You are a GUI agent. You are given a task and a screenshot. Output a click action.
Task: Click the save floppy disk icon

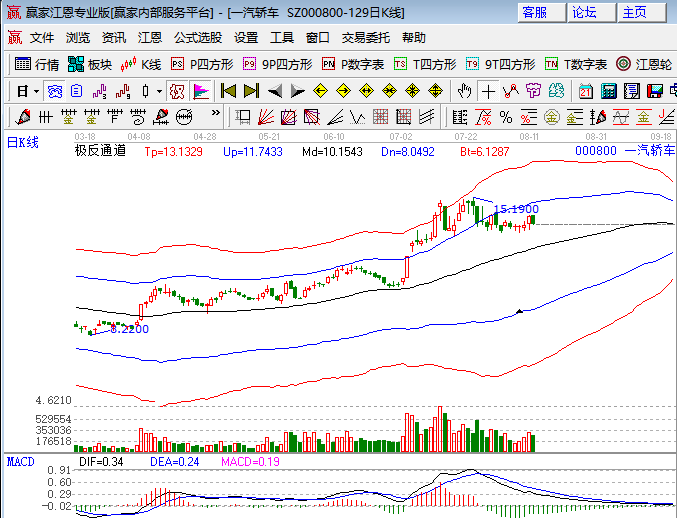point(655,92)
